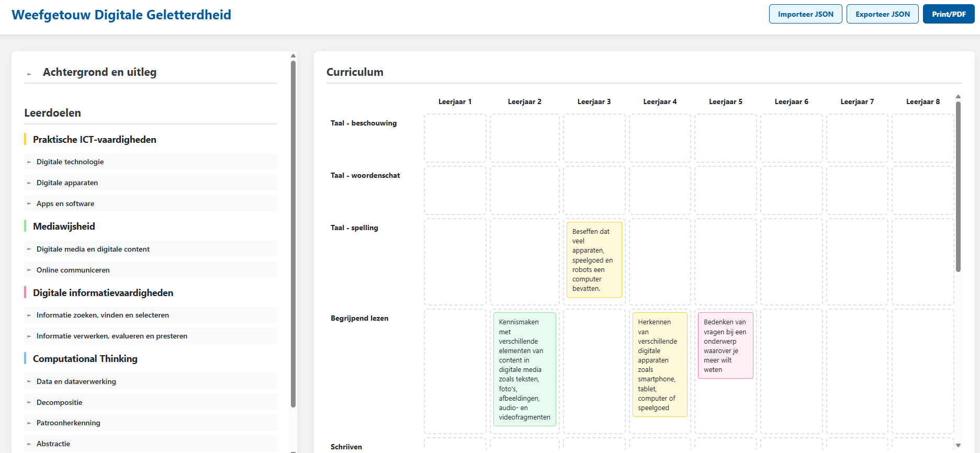The image size is (980, 453).
Task: Select the yellow card 'Herkennen van verschillende digitale apparaten'
Action: point(660,365)
